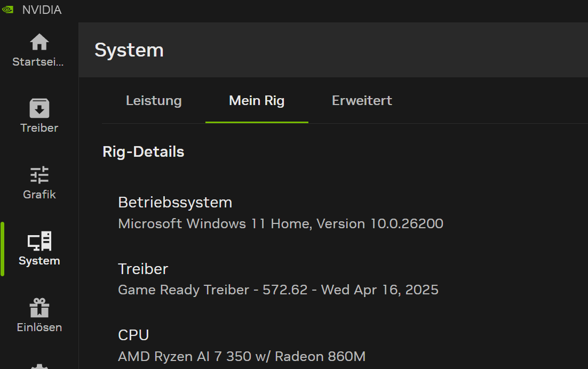This screenshot has width=588, height=369.
Task: Click the NVIDIA logo icon
Action: [7, 10]
